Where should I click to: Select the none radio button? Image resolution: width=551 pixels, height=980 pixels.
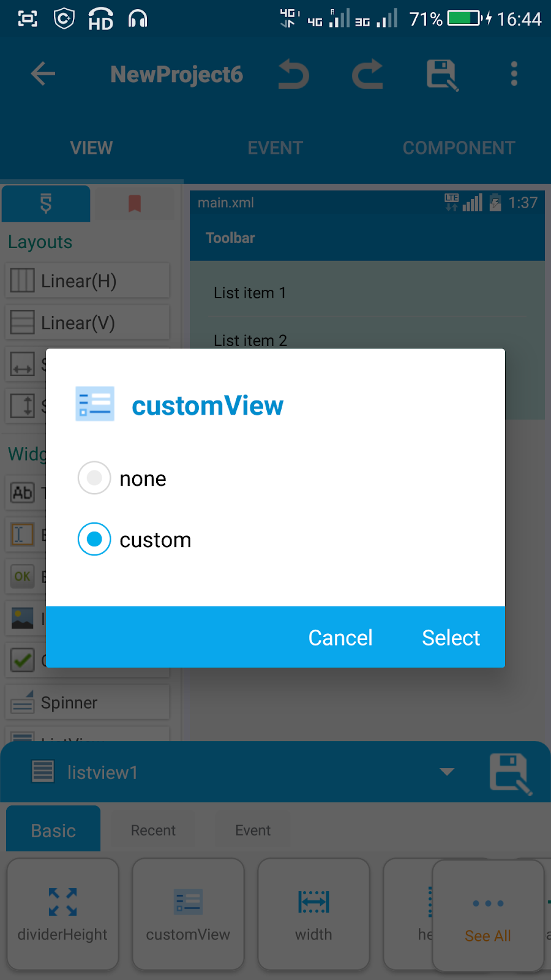pos(94,478)
